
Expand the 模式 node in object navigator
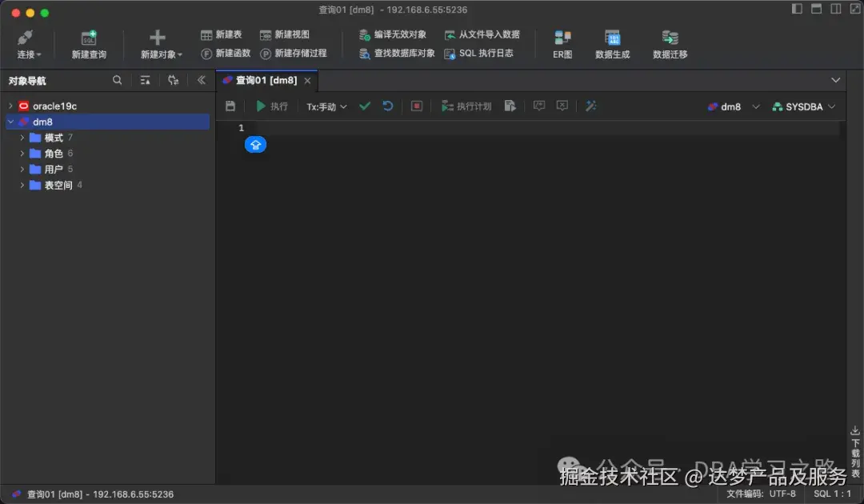22,137
